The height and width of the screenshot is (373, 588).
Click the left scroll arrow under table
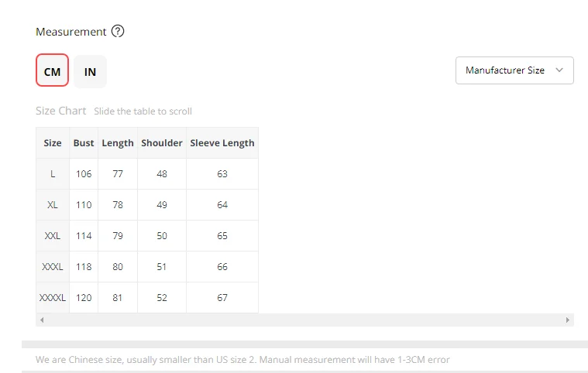tap(42, 320)
